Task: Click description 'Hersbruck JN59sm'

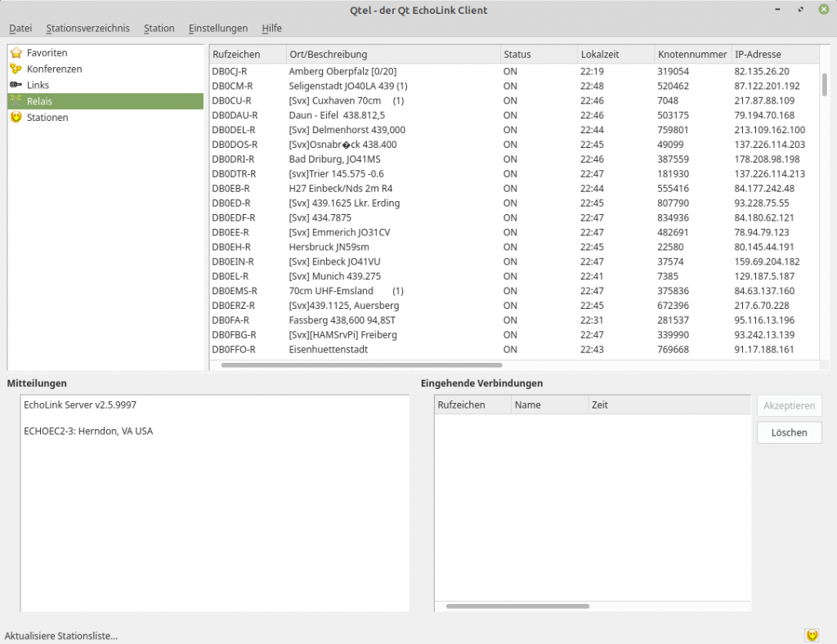Action: point(329,247)
